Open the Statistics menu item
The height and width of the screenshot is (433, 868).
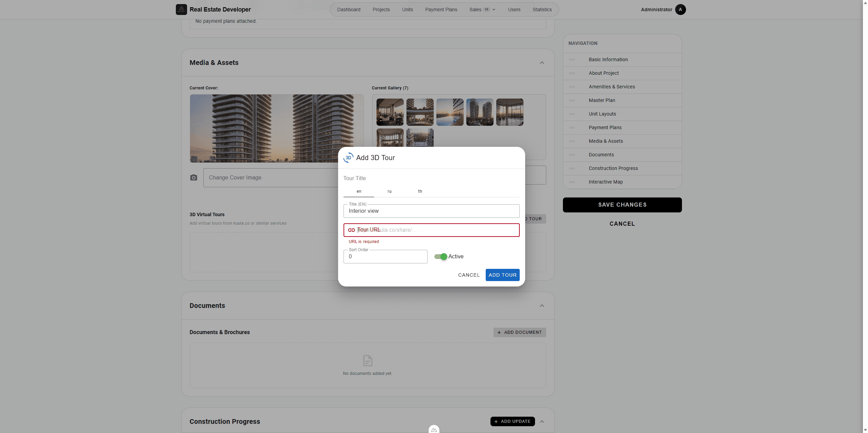[x=542, y=10]
